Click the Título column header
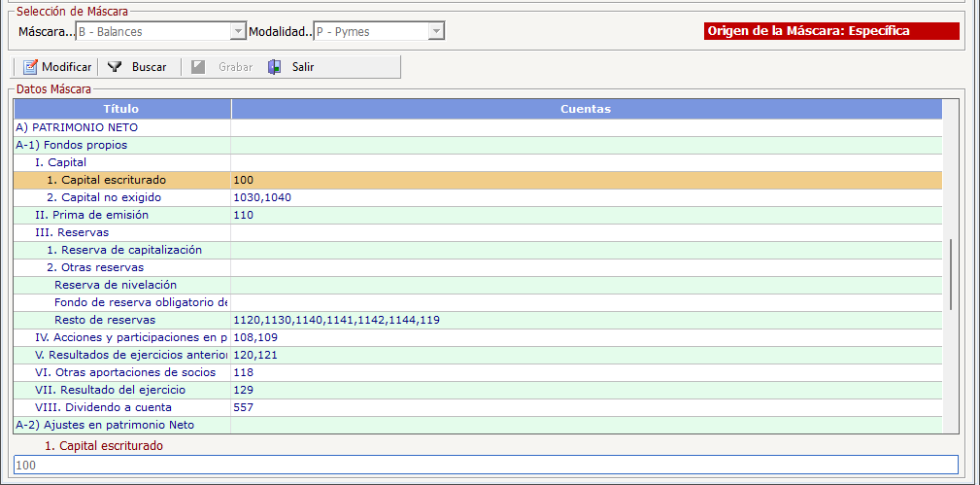 (121, 109)
